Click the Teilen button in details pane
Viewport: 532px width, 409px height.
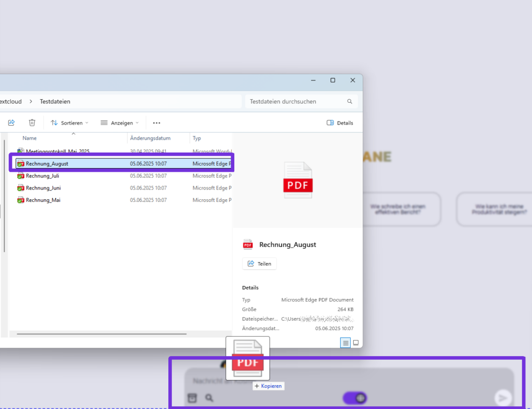[x=259, y=264]
